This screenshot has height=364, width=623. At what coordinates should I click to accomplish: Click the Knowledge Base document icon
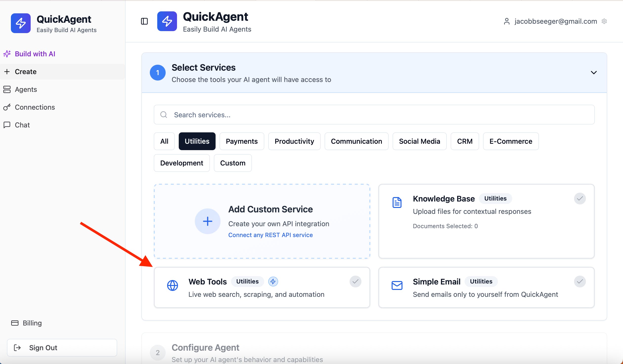tap(397, 202)
